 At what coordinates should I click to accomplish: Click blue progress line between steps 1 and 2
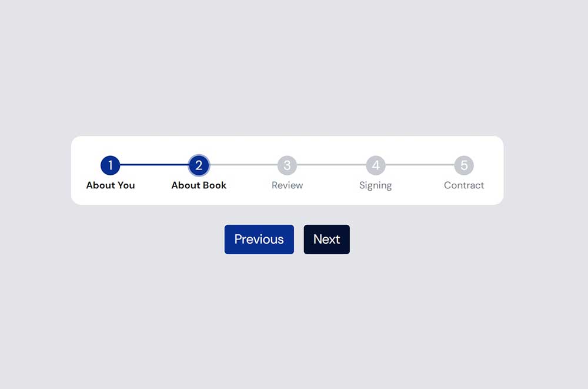(x=154, y=165)
